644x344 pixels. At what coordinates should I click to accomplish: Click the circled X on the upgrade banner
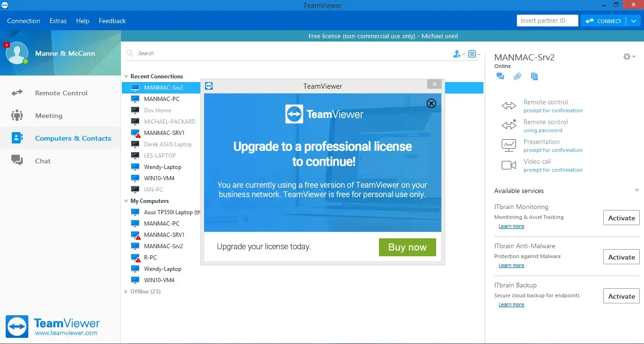pyautogui.click(x=431, y=103)
